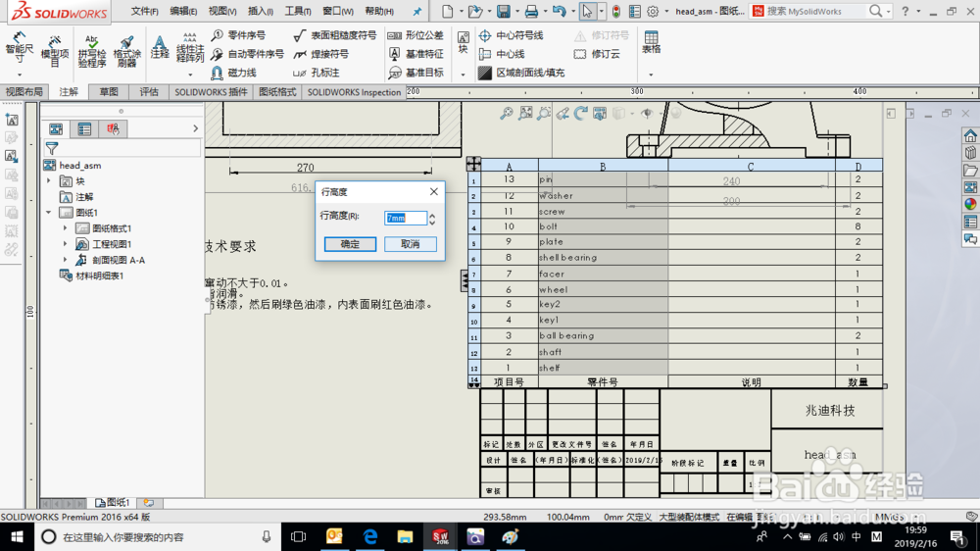Open the 插入(I) menu
Viewport: 980px width, 551px height.
click(x=260, y=11)
